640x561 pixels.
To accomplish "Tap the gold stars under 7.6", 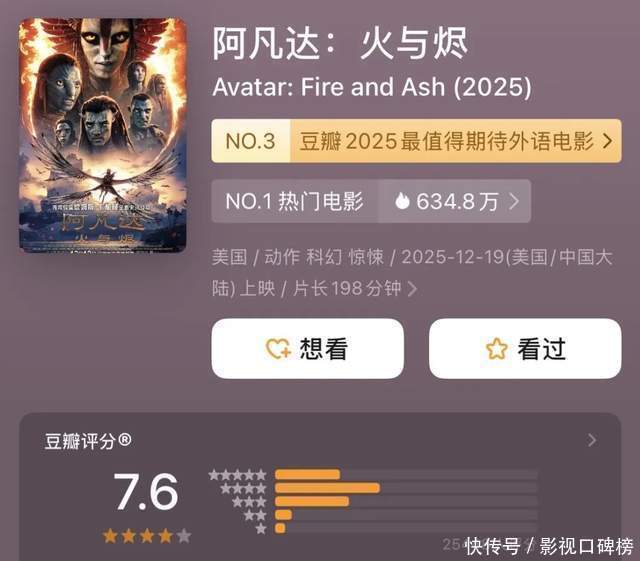I will click(x=147, y=536).
